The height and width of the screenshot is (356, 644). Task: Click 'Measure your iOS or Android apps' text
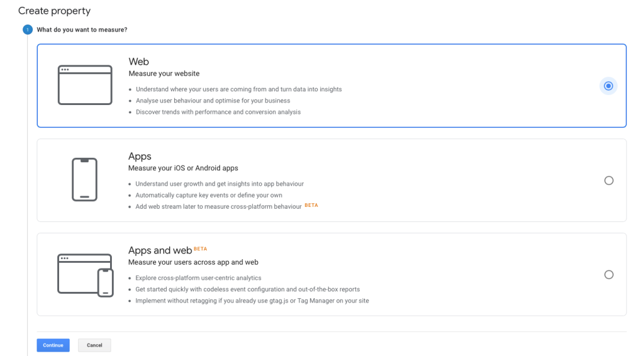(183, 168)
